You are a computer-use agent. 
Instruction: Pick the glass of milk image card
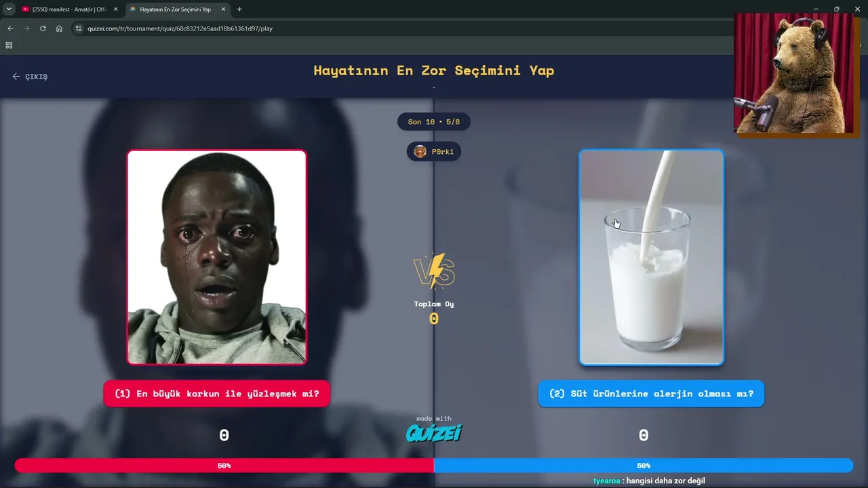pos(651,258)
